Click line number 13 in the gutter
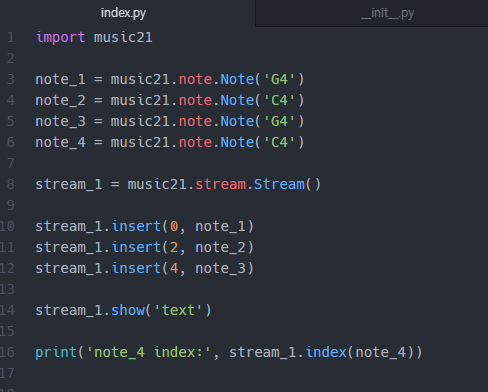The image size is (488, 392). click(7, 289)
